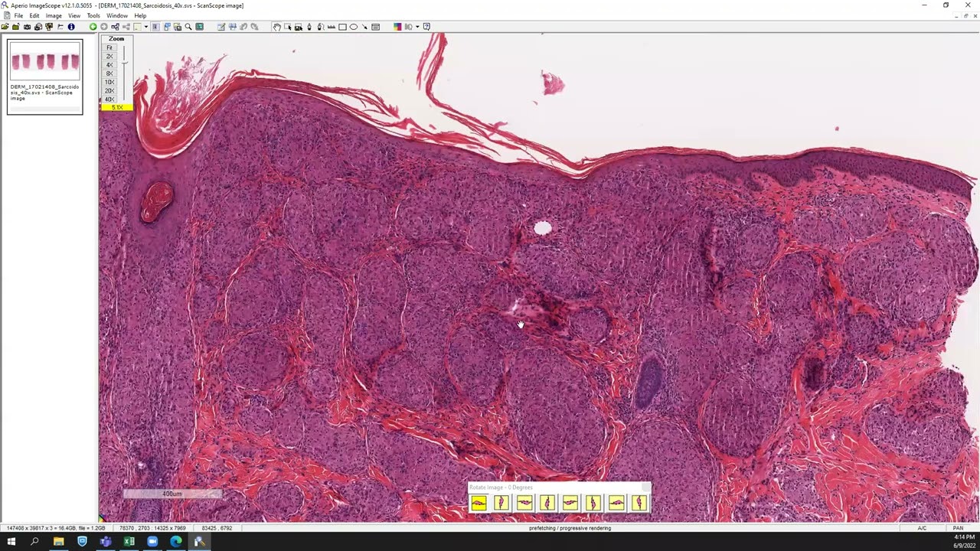
Task: Open the Tools menu
Action: point(93,15)
